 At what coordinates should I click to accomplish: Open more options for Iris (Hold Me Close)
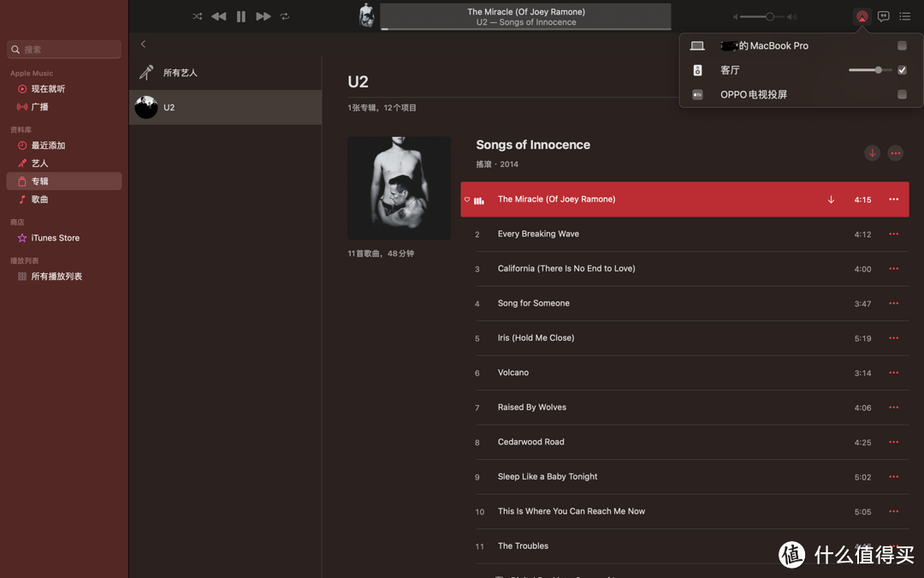click(893, 338)
